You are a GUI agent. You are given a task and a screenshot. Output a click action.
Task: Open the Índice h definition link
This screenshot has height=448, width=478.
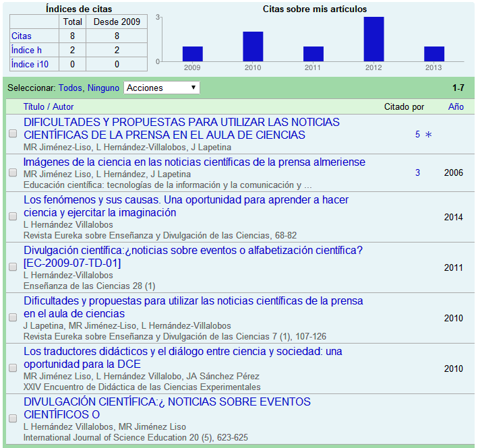(x=26, y=50)
